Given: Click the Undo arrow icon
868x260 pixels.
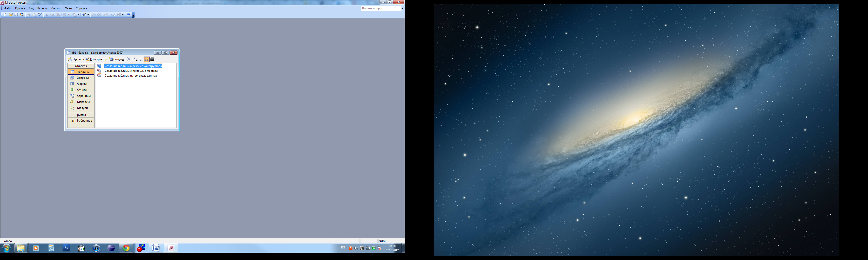Looking at the screenshot, I should [x=65, y=15].
